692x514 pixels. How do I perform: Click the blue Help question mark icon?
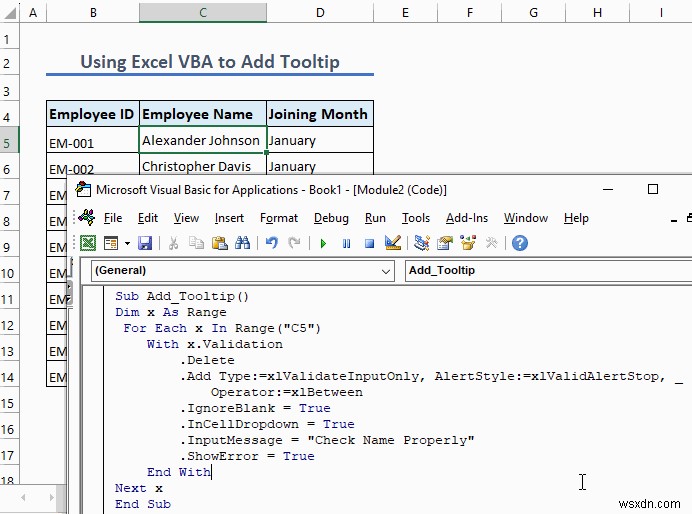coord(520,243)
